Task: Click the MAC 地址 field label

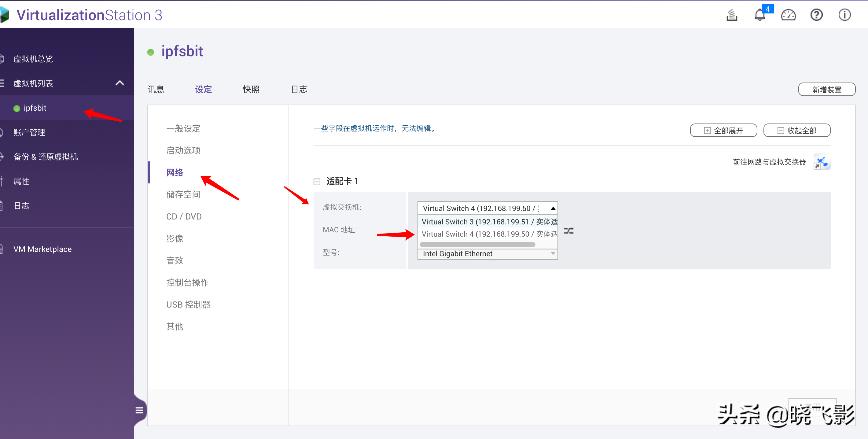Action: [x=340, y=230]
